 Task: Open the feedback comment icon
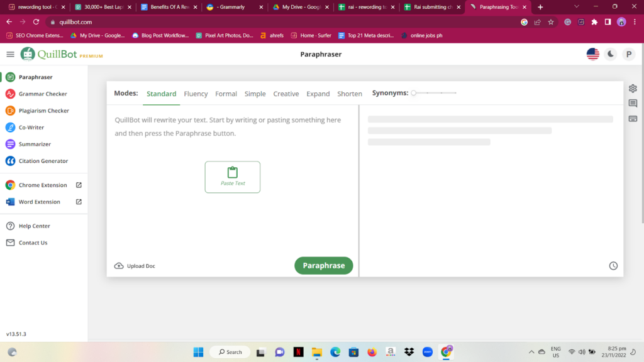[x=633, y=104]
